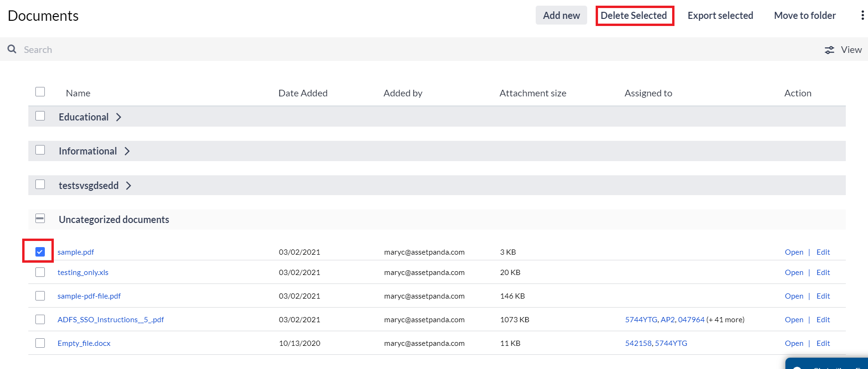This screenshot has height=369, width=868.
Task: Open the Empty_file.docx name link
Action: (84, 343)
